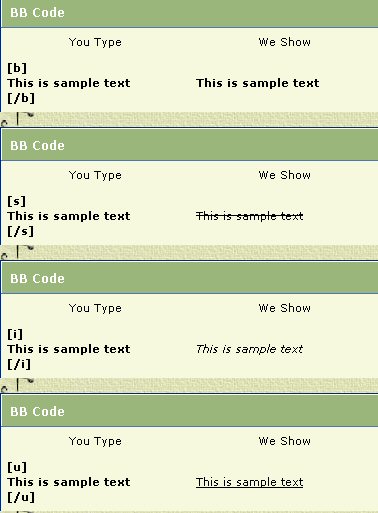This screenshot has height=513, width=378.
Task: Click the BB Code header of the [i] section
Action: click(x=190, y=278)
